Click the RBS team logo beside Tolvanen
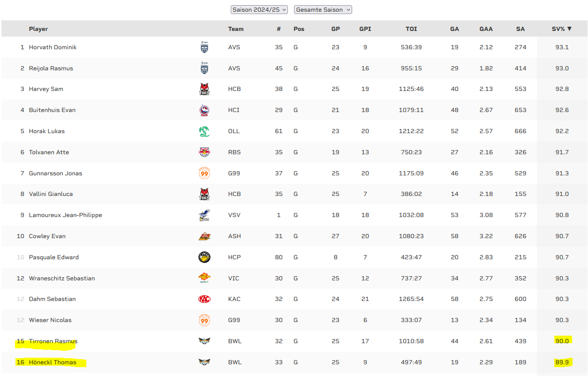Viewport: 588px width, 376px height. click(x=204, y=152)
